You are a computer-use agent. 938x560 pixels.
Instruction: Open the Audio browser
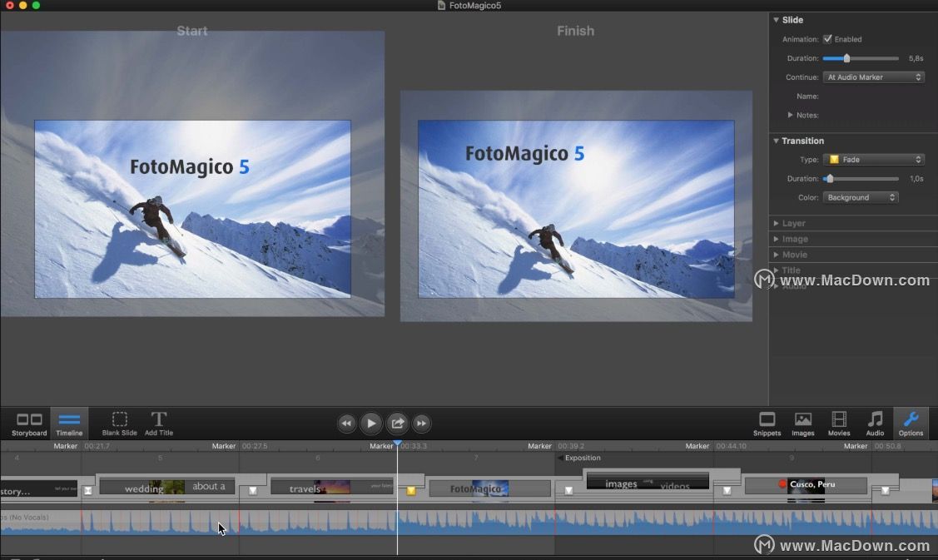point(875,424)
